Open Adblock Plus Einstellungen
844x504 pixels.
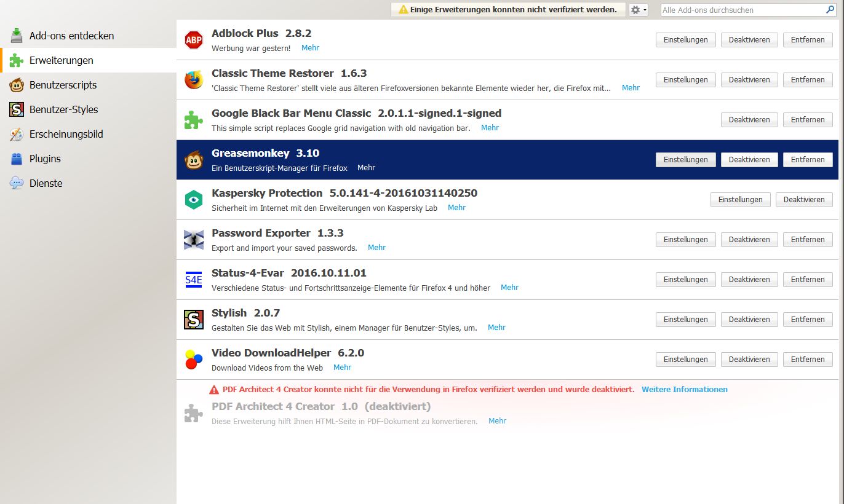[686, 40]
